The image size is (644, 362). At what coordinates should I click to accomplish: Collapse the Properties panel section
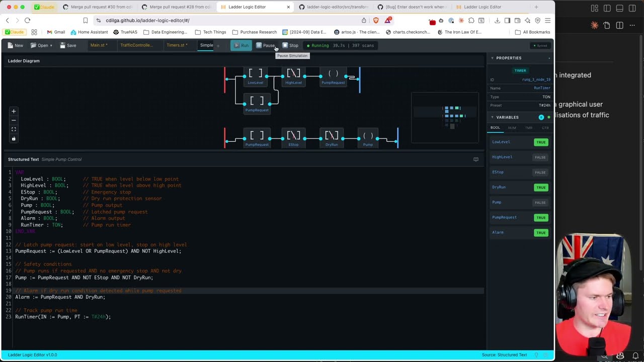pyautogui.click(x=492, y=58)
